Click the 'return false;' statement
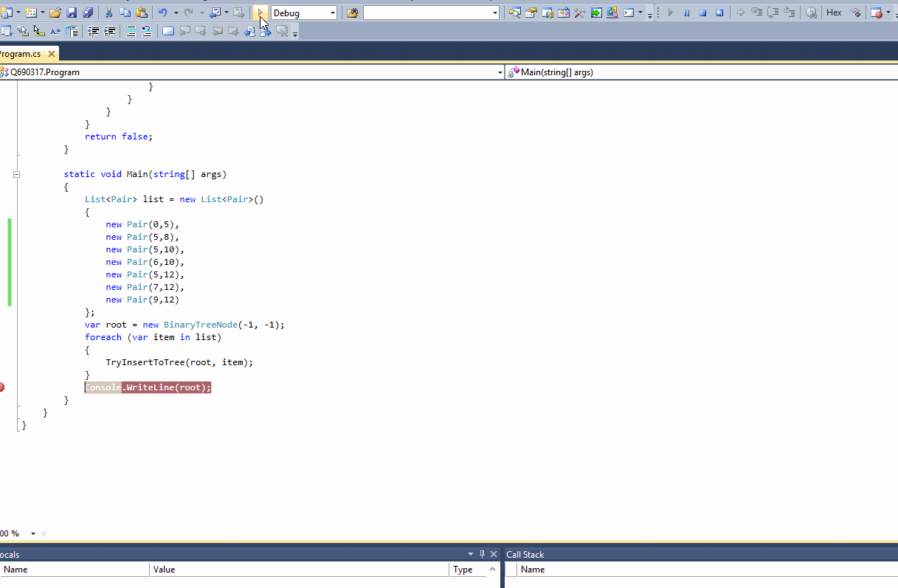The height and width of the screenshot is (588, 898). point(119,136)
